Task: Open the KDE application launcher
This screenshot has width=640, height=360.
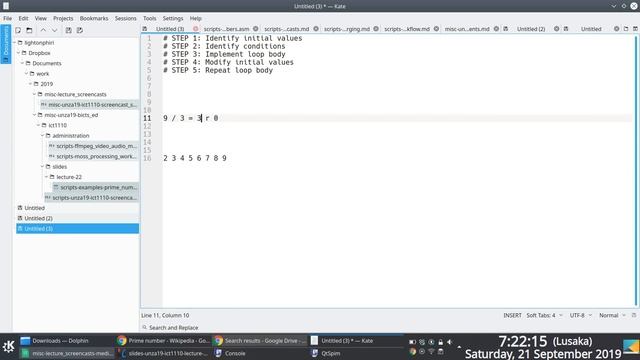Action: [9, 347]
